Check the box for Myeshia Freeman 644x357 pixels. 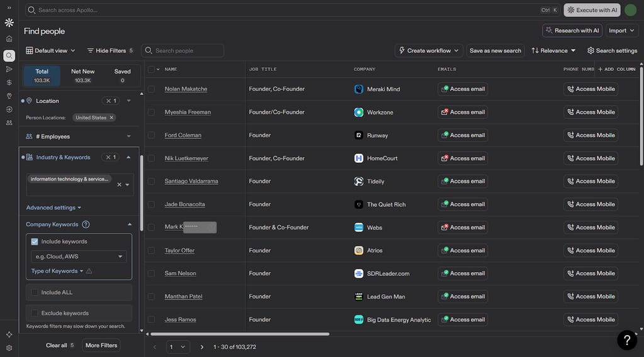click(x=151, y=112)
